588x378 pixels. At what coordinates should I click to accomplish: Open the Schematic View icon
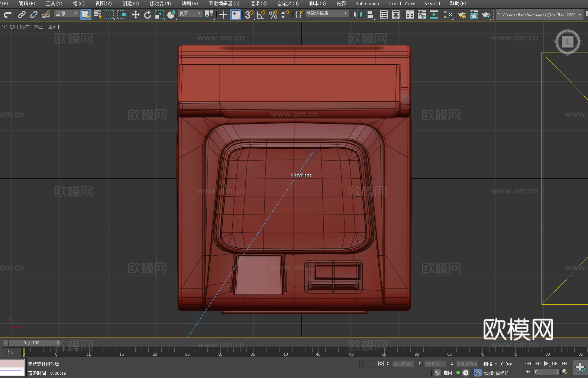tap(433, 14)
